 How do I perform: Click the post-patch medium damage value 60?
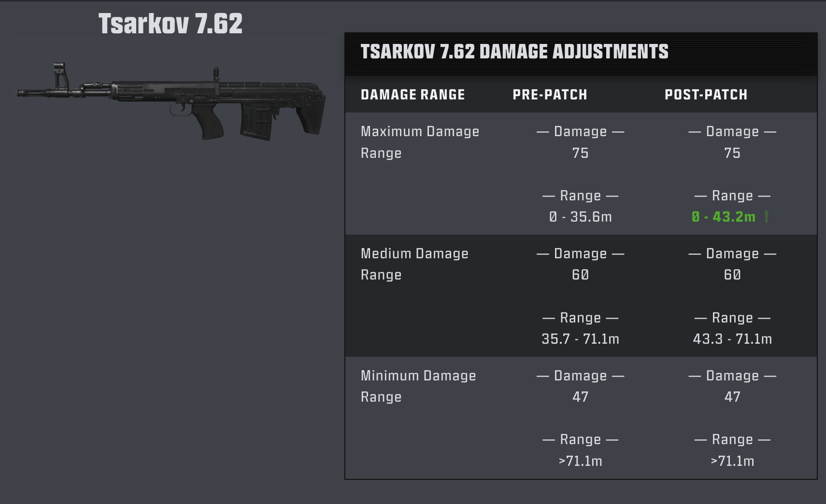732,275
